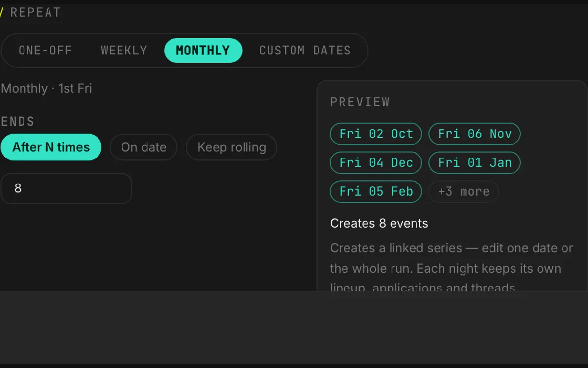
Task: Select the Keep rolling ending option
Action: (x=232, y=147)
